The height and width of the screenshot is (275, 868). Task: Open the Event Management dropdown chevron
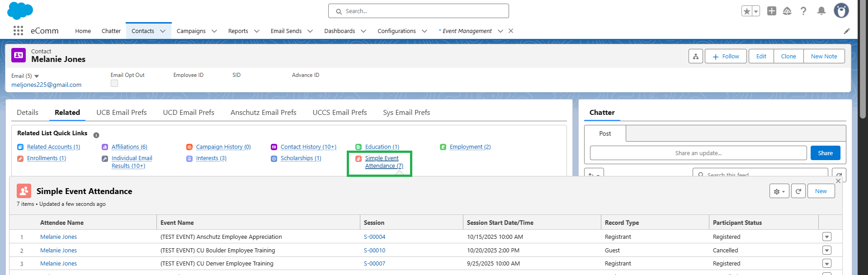[x=500, y=31]
